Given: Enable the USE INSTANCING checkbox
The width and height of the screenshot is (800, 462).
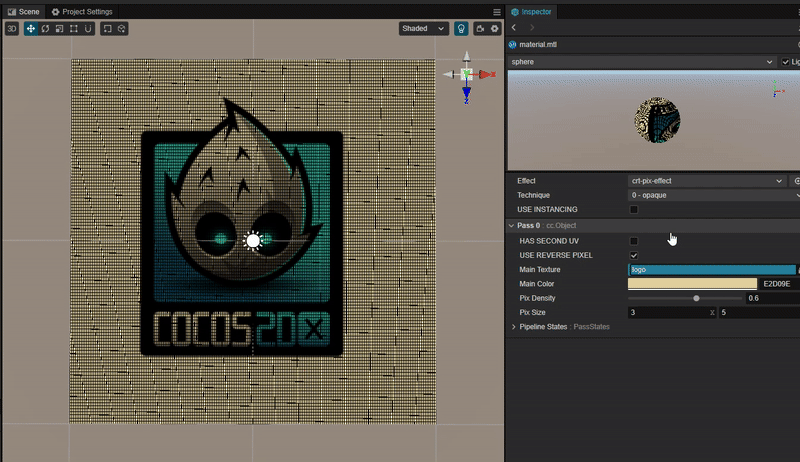Looking at the screenshot, I should click(634, 210).
